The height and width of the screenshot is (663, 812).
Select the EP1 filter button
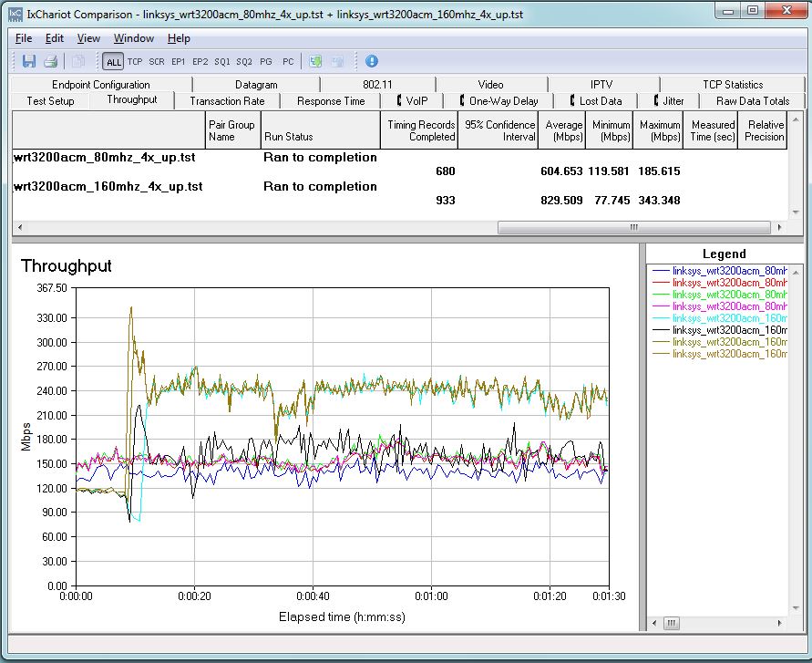[178, 62]
